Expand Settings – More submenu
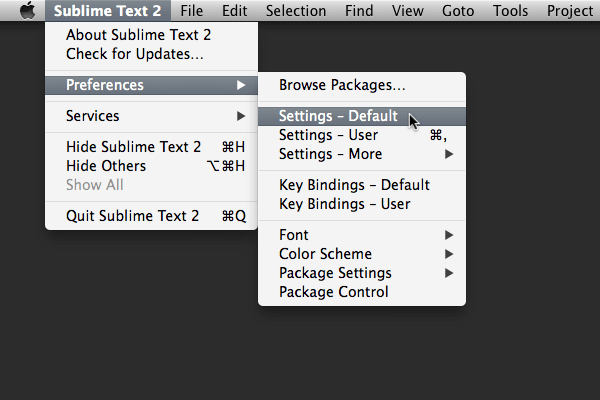600x400 pixels. [x=330, y=154]
